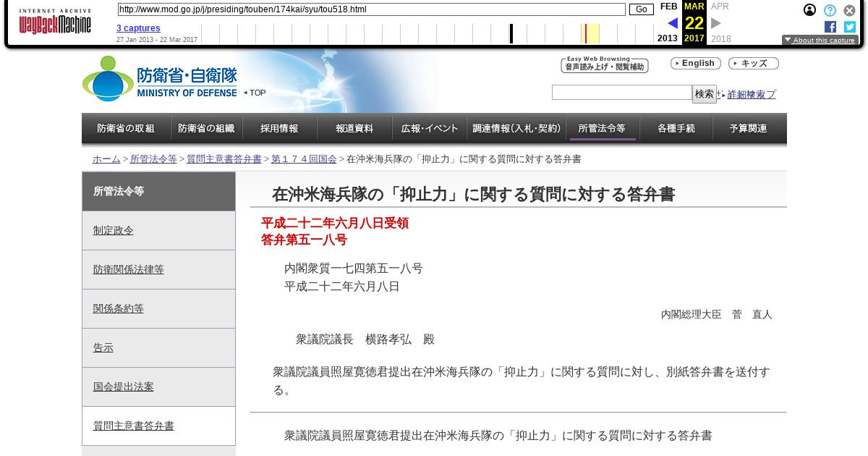Screen dimensions: 868x456
Task: Open 所管法令等 menu tab
Action: click(x=602, y=128)
